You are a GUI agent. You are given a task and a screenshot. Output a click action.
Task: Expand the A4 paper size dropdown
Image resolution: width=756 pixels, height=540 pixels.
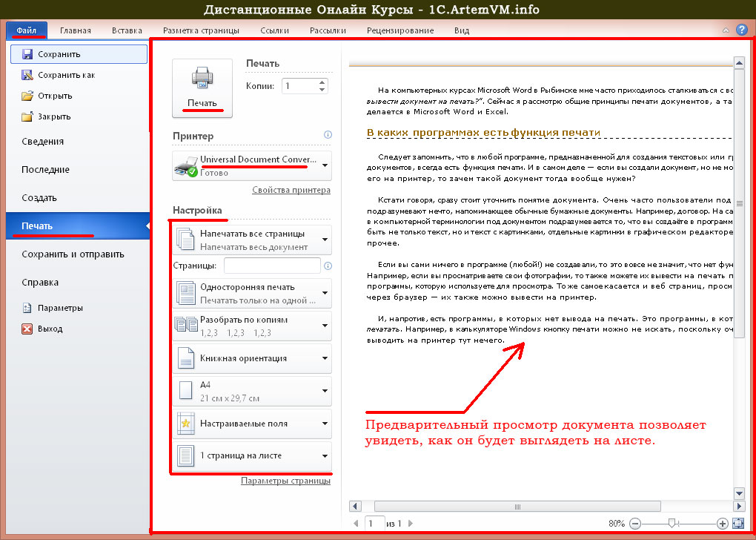325,391
